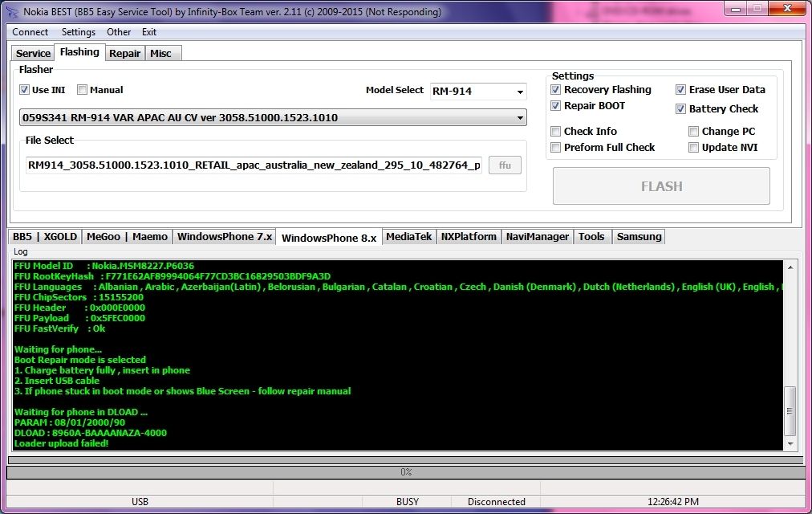Close the Nokia BEST window
This screenshot has width=812, height=514.
tap(787, 9)
